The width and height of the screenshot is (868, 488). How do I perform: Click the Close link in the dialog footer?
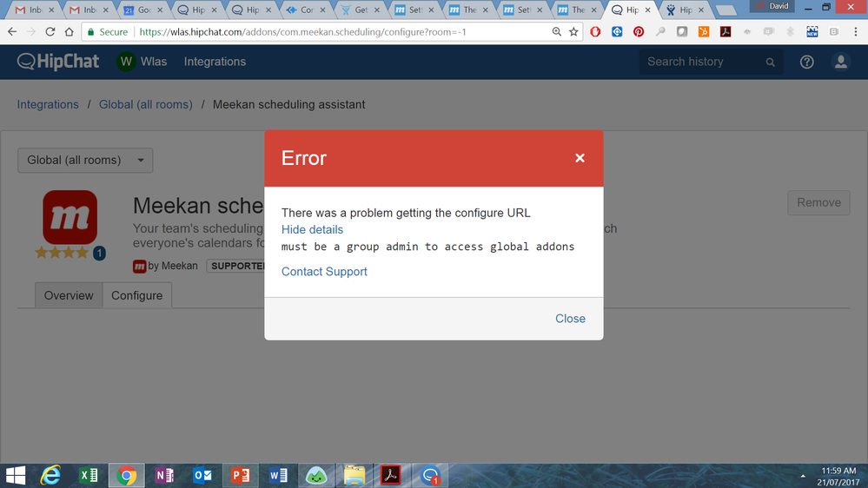[x=570, y=319]
